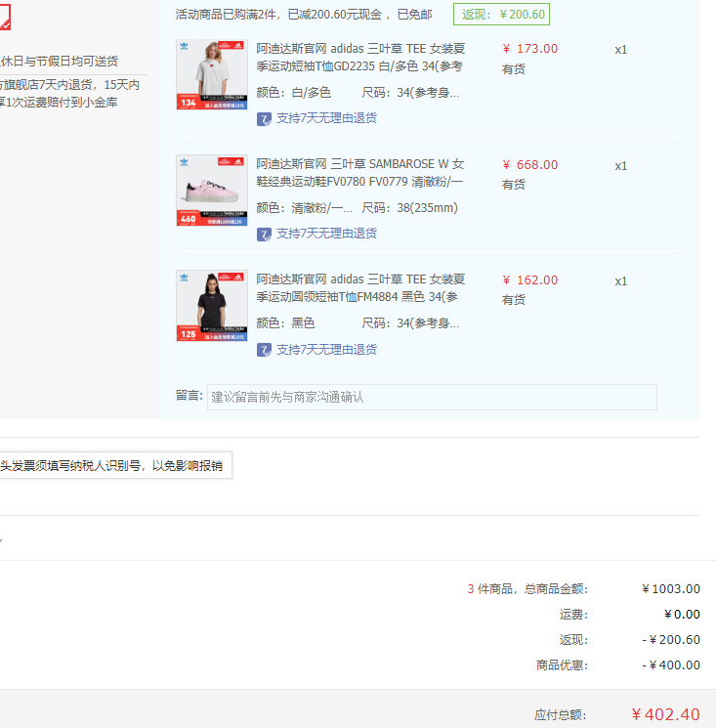Click the 7-day return icon for the FM4884 tee
This screenshot has width=716, height=728.
coord(264,350)
